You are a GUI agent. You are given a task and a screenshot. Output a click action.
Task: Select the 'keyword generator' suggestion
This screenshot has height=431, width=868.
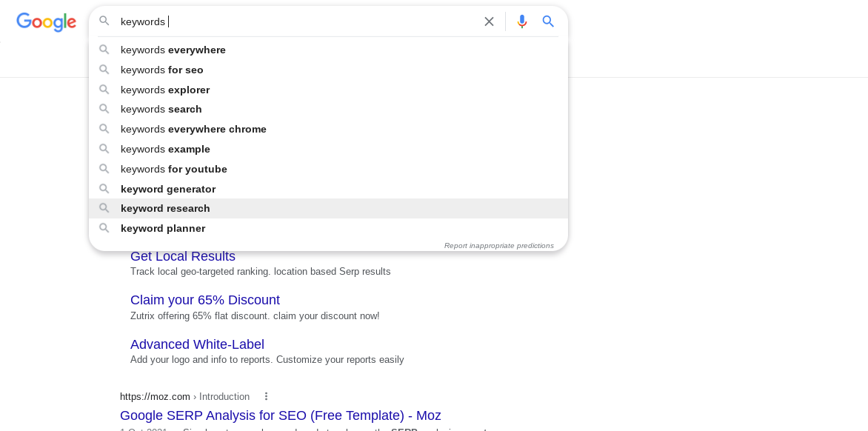pyautogui.click(x=328, y=189)
